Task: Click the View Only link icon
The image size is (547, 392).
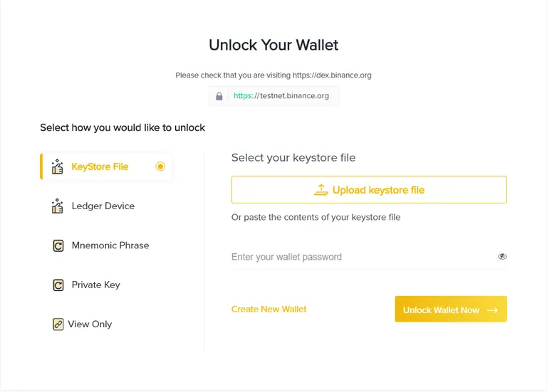Action: click(58, 324)
